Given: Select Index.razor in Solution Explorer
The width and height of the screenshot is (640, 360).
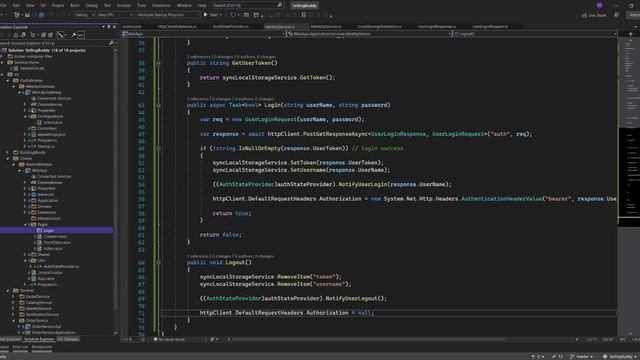Looking at the screenshot, I should 53,249.
